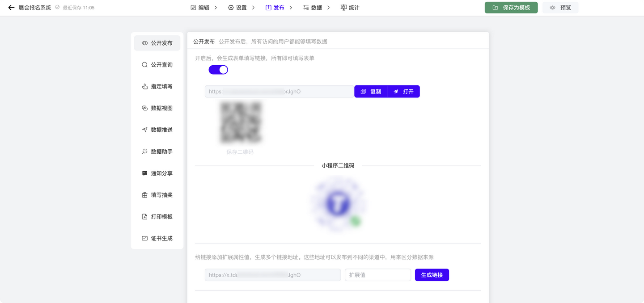Viewport: 644px width, 303px height.
Task: Click the https://x.td link field near 扩展值
Action: pos(273,275)
